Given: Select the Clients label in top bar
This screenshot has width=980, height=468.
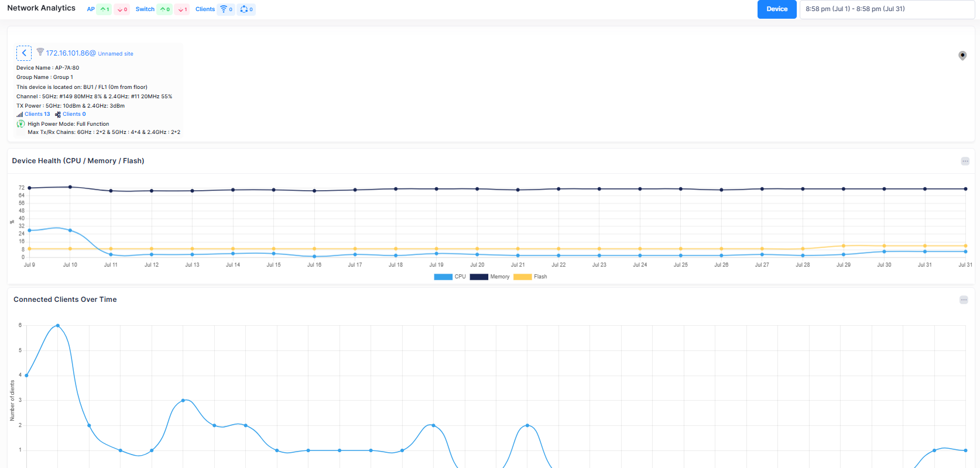Looking at the screenshot, I should 205,9.
